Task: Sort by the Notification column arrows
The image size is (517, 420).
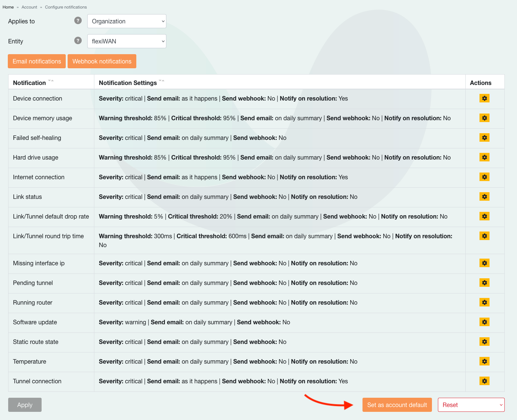Action: point(51,81)
